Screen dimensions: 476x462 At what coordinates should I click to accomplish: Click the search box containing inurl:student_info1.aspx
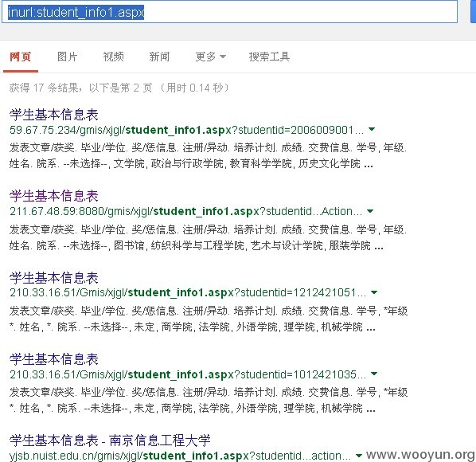229,12
